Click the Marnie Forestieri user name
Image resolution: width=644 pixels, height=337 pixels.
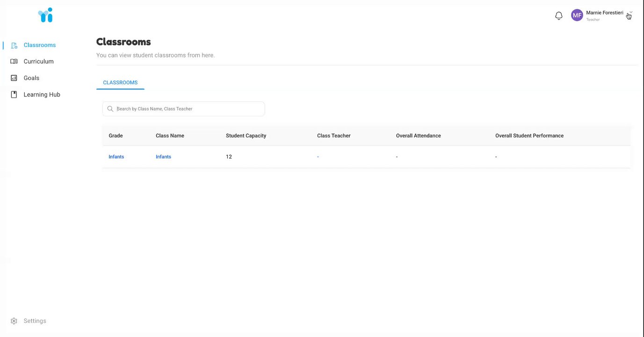coord(605,13)
